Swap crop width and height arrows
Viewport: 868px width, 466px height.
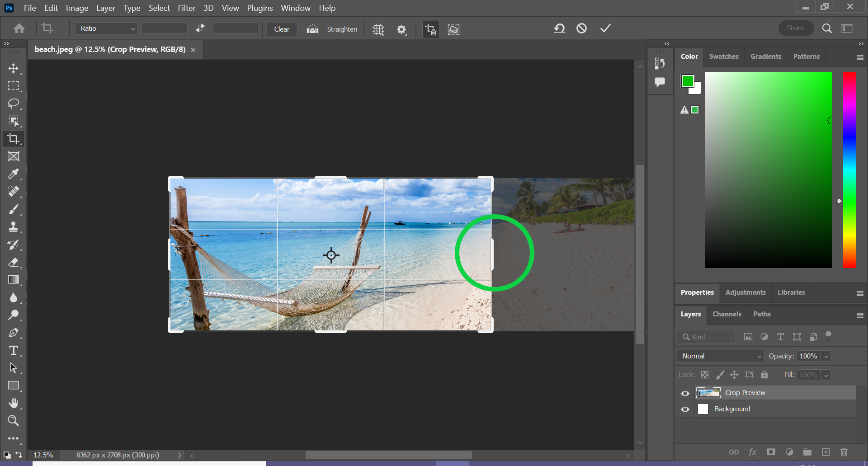[x=200, y=28]
